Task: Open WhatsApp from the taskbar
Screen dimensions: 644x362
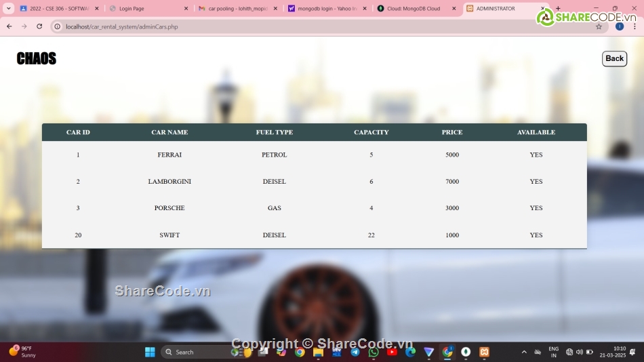Action: [374, 352]
